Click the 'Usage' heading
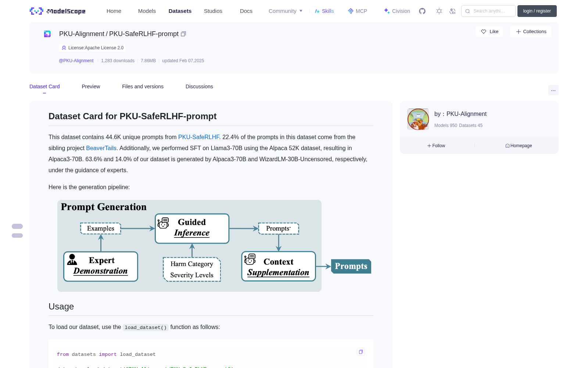 [x=61, y=307]
